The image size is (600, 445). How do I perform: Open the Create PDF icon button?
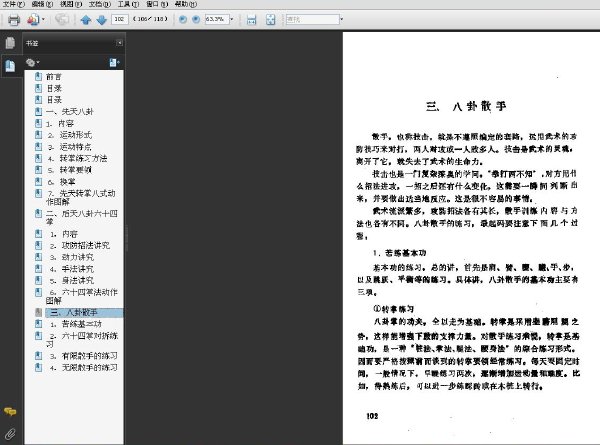(x=33, y=20)
